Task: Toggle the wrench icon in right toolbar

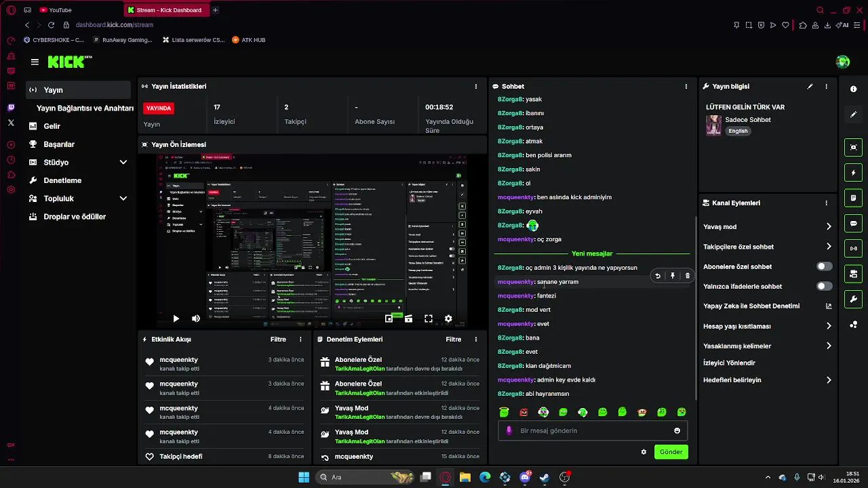Action: click(x=853, y=299)
